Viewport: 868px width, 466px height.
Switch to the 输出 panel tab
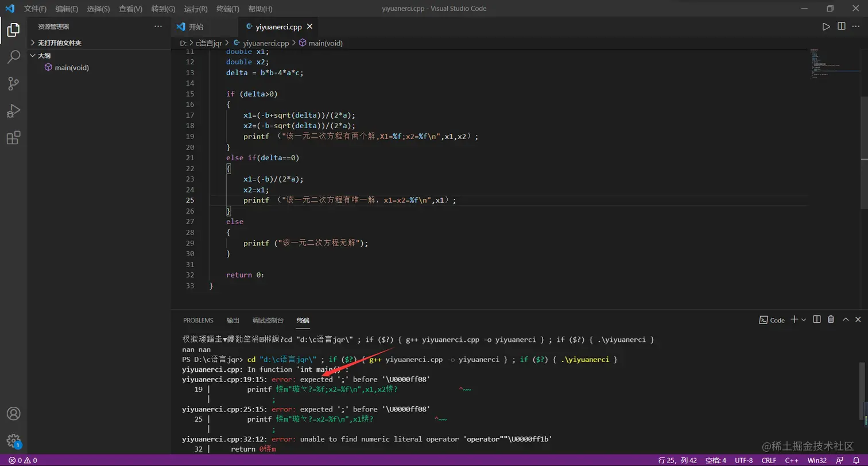tap(232, 320)
